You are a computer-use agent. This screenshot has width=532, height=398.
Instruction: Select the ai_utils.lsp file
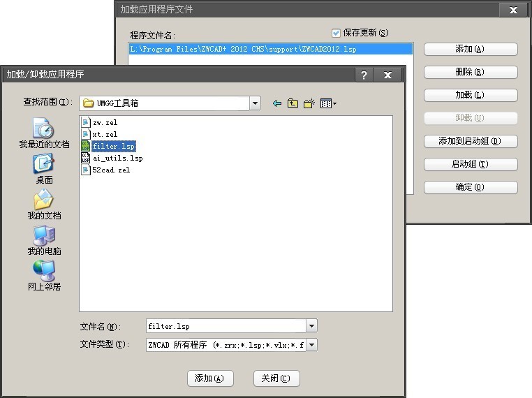coord(117,158)
